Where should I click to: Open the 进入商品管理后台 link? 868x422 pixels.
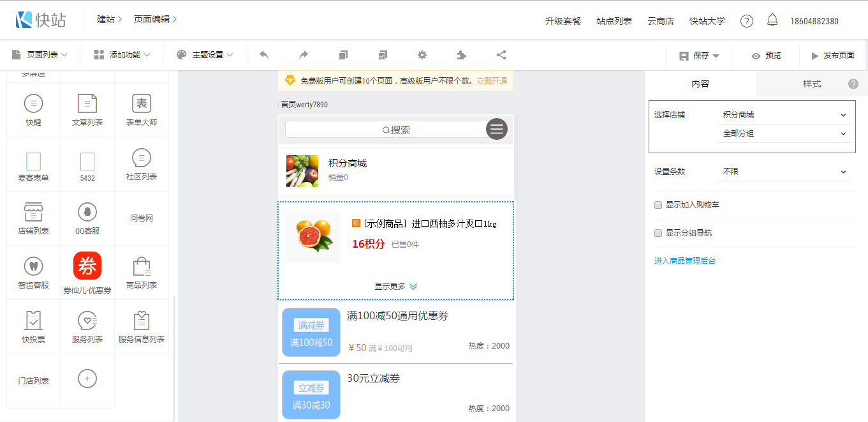[x=685, y=261]
